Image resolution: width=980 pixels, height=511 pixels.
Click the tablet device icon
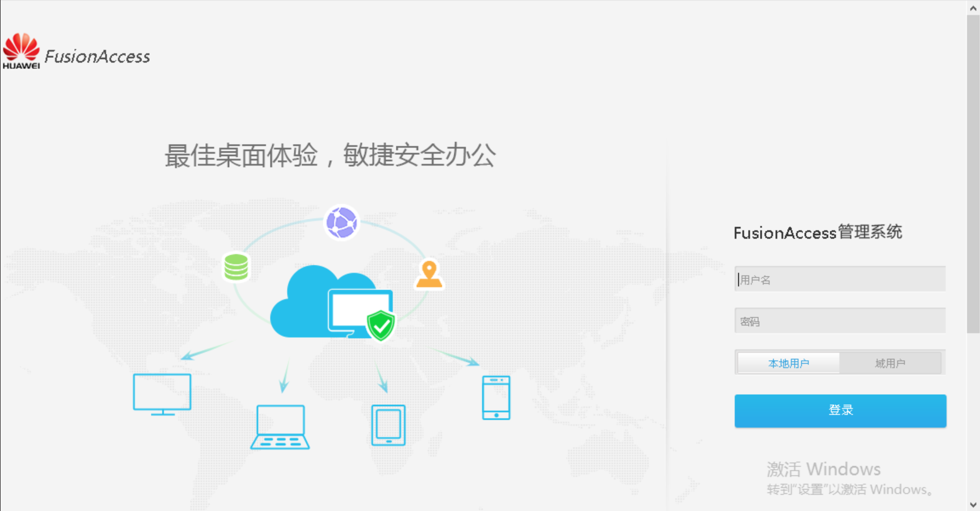tap(388, 425)
